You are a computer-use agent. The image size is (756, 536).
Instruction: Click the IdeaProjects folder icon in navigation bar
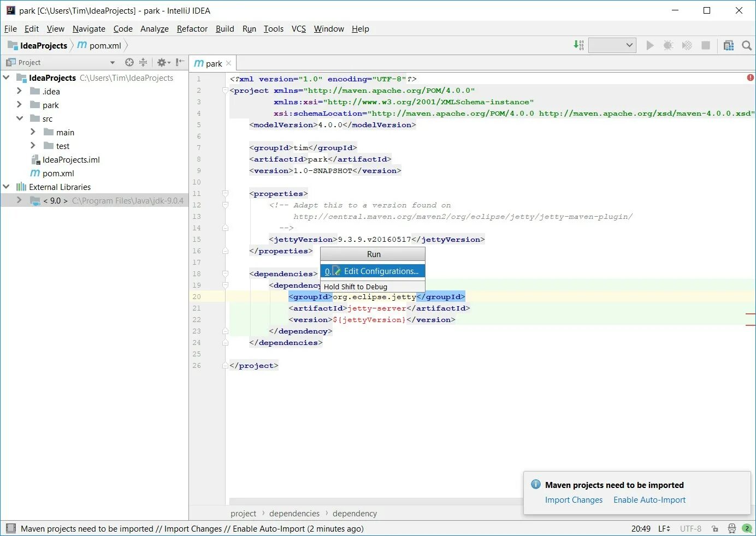click(x=13, y=45)
